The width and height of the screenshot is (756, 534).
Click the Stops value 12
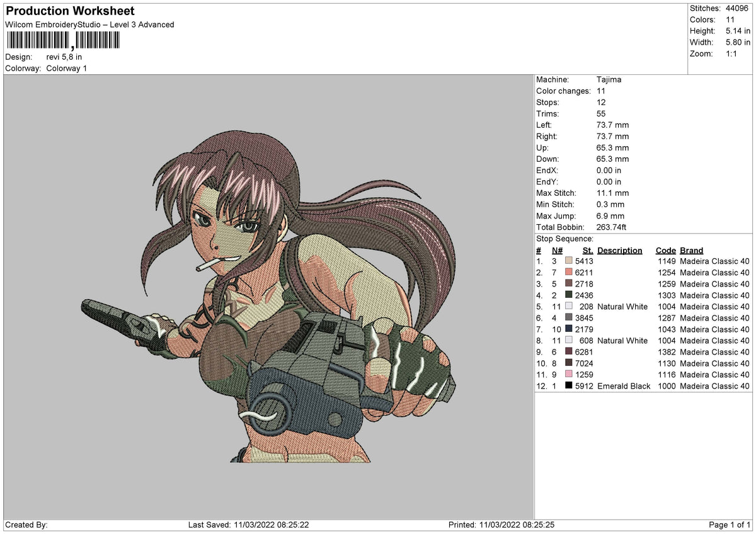[601, 103]
